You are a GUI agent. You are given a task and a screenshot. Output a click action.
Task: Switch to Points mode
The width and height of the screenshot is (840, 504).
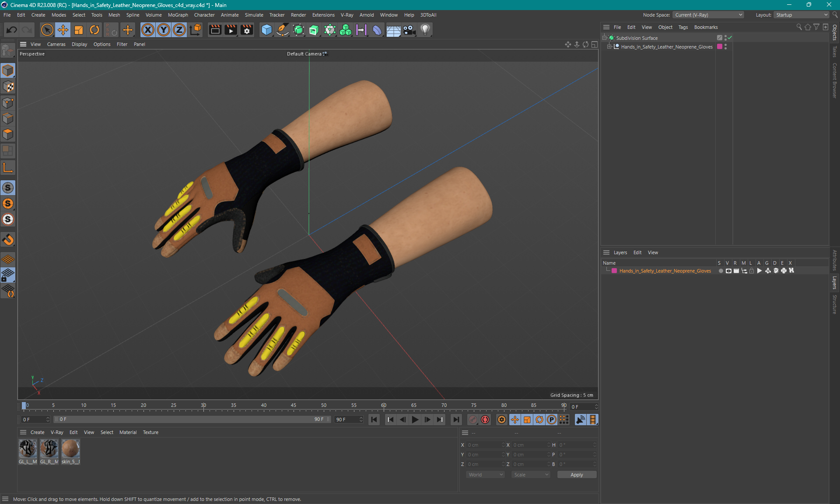click(8, 103)
